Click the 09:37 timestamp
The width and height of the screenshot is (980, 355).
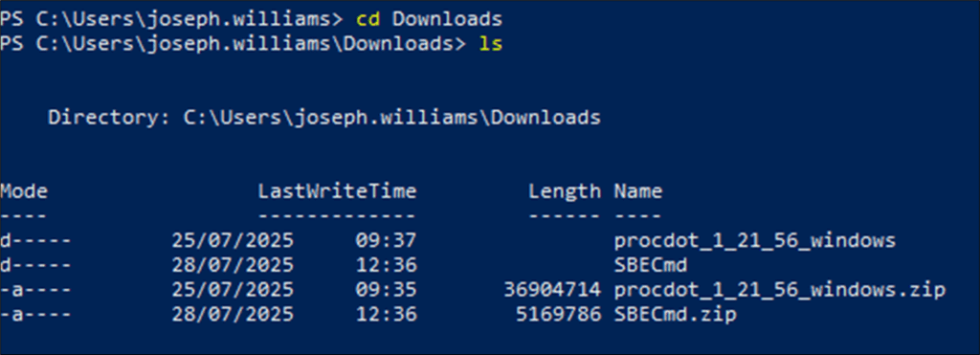pos(386,240)
